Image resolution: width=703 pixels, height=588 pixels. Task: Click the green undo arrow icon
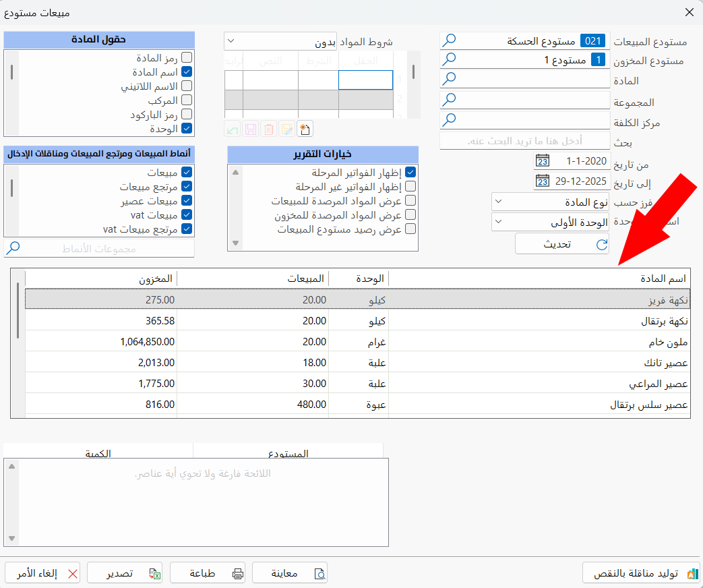click(233, 129)
